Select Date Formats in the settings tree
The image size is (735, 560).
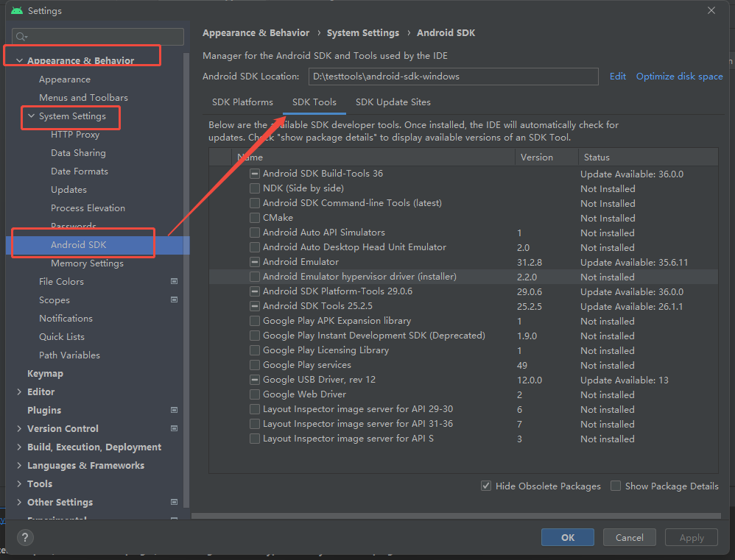(80, 171)
